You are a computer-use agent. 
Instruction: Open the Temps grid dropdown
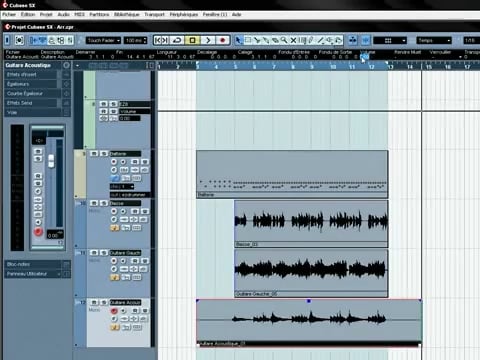pos(434,40)
